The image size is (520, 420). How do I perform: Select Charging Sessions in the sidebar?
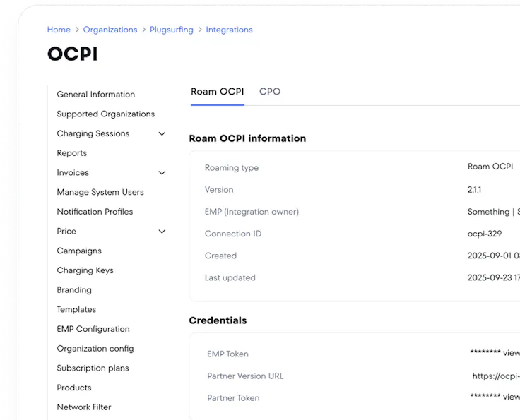(93, 133)
